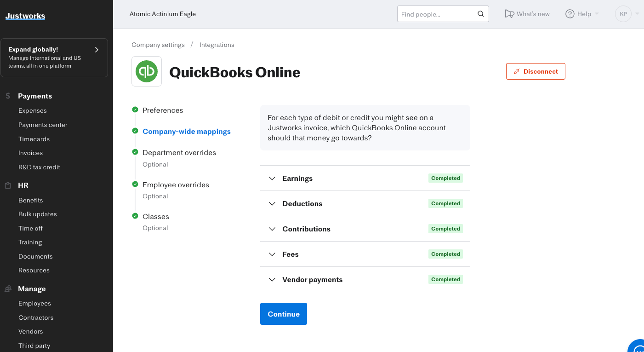644x352 pixels.
Task: Navigate to Integrations breadcrumb link
Action: pos(217,45)
